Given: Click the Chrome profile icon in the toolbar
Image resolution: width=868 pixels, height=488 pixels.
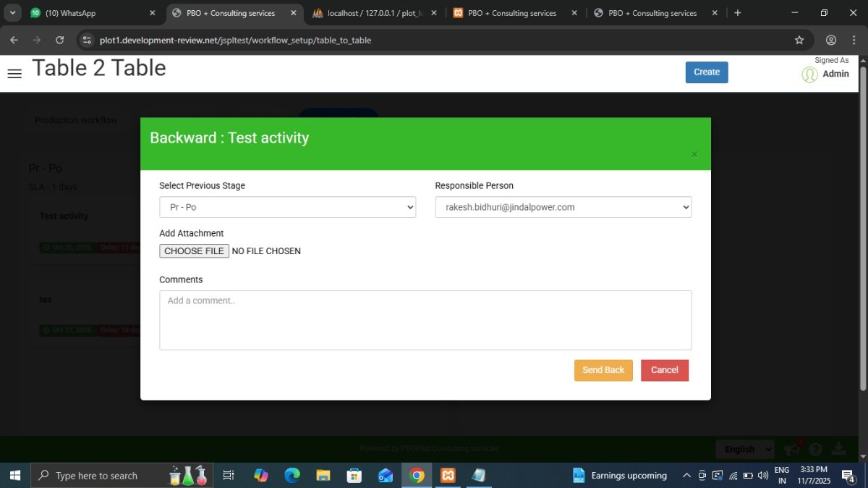Looking at the screenshot, I should (x=831, y=41).
